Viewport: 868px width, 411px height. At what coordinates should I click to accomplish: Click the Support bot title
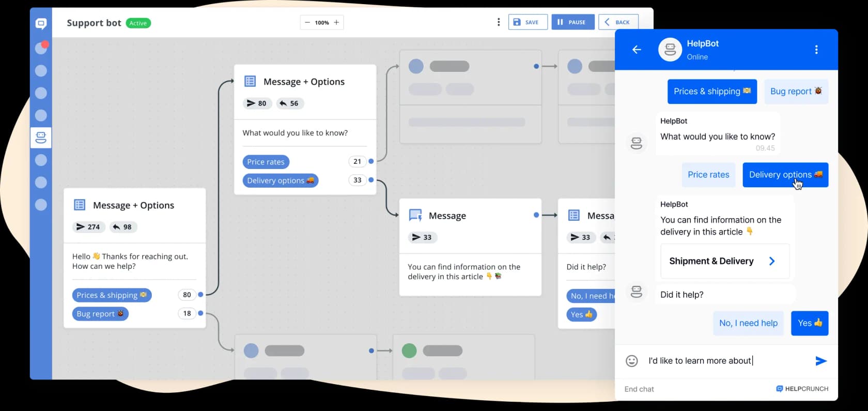coord(94,23)
